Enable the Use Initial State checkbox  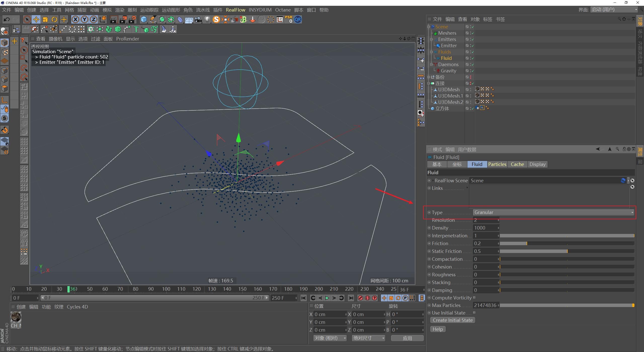click(474, 313)
